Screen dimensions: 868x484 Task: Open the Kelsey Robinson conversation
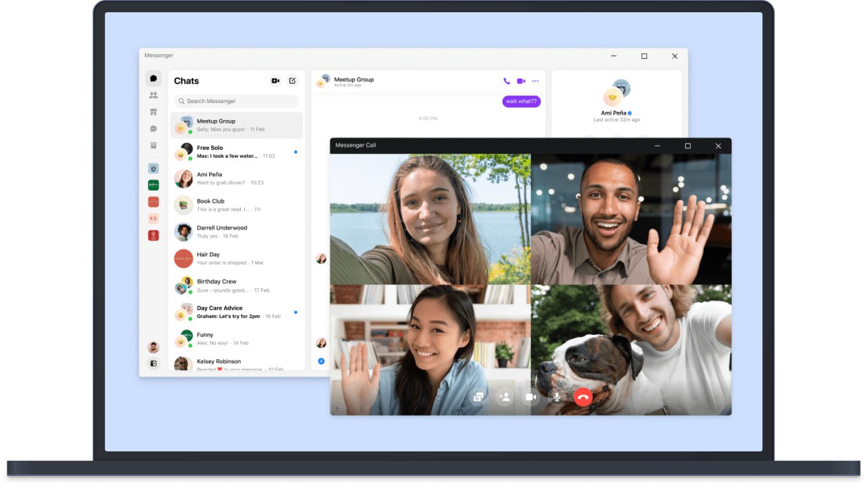pyautogui.click(x=237, y=363)
